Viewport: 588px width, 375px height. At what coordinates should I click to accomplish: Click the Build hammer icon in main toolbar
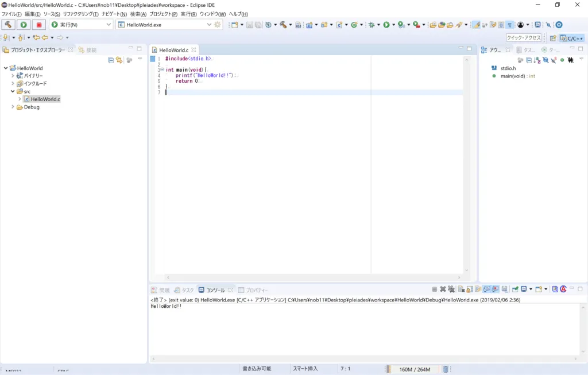(x=283, y=25)
